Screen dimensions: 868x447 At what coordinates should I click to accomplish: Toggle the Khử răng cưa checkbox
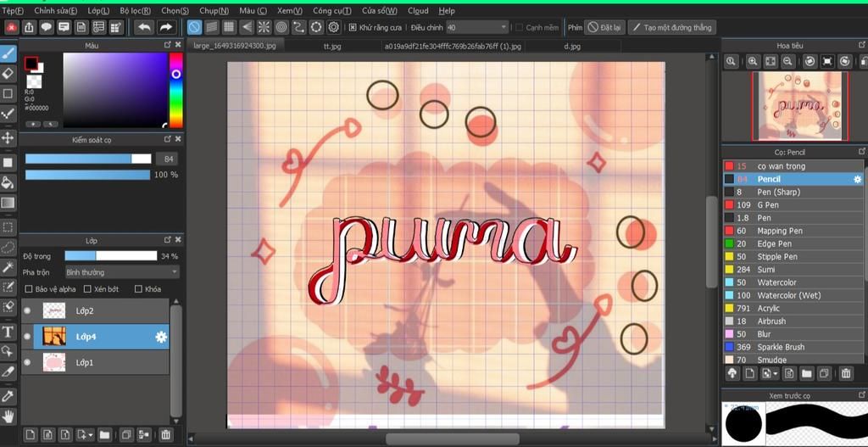coord(353,27)
